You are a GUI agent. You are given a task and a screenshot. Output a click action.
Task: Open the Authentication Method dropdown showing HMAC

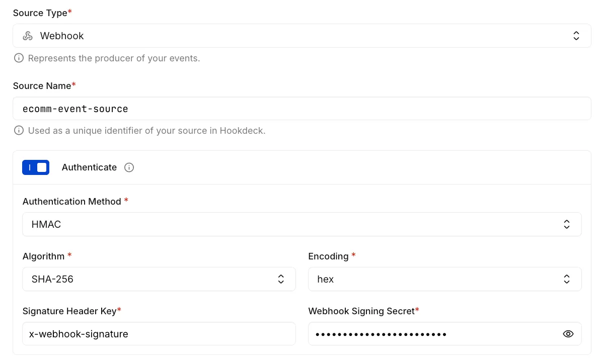[x=302, y=224]
